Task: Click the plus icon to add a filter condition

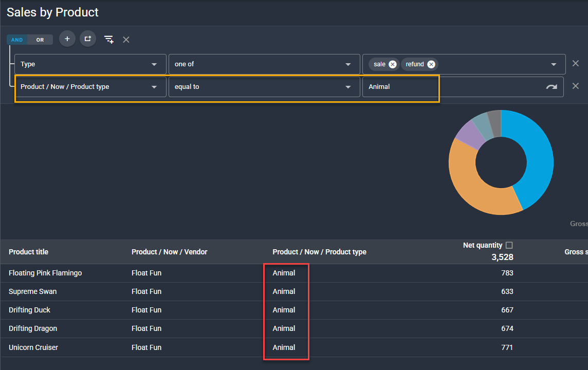Action: point(67,39)
